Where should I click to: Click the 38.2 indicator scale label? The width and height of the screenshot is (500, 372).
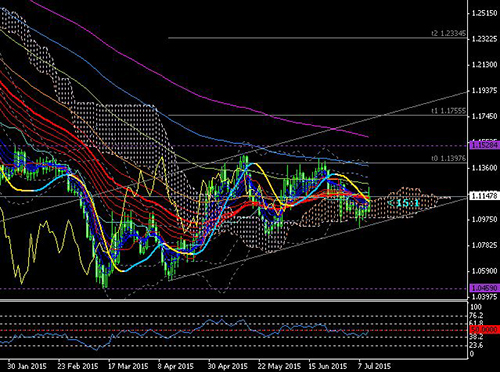(x=476, y=337)
